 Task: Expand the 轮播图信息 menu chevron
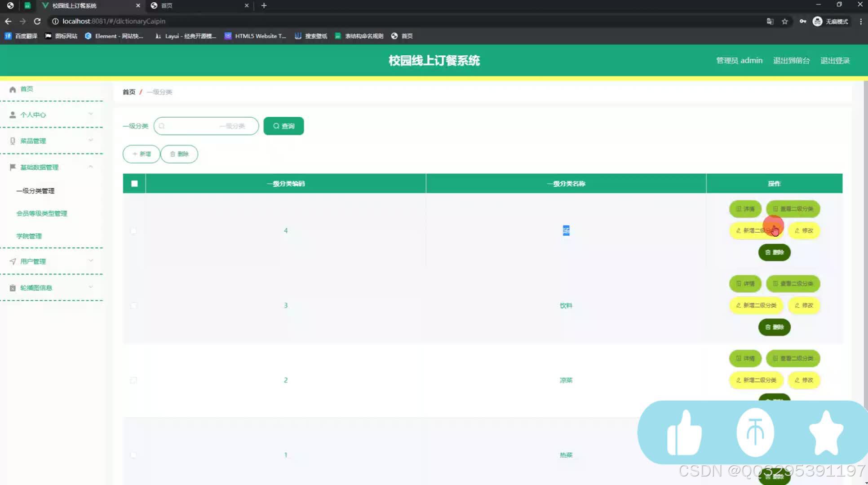[91, 287]
